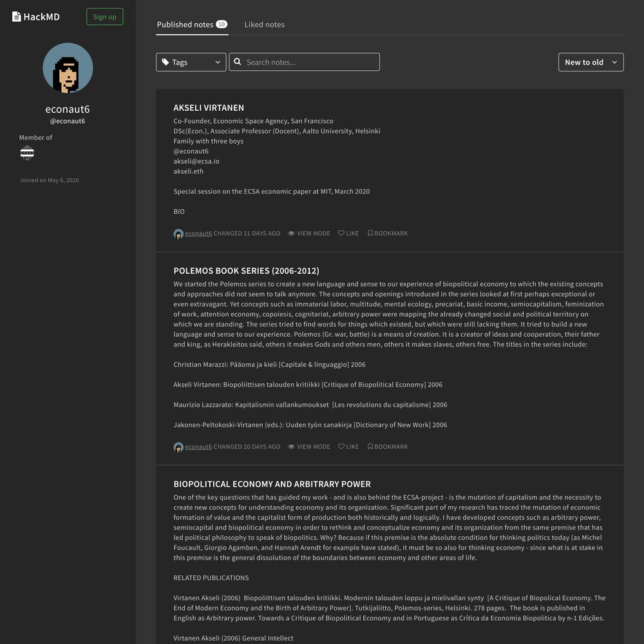The image size is (644, 644).
Task: Click bookmark icon on Polemos Book Series note
Action: click(370, 446)
